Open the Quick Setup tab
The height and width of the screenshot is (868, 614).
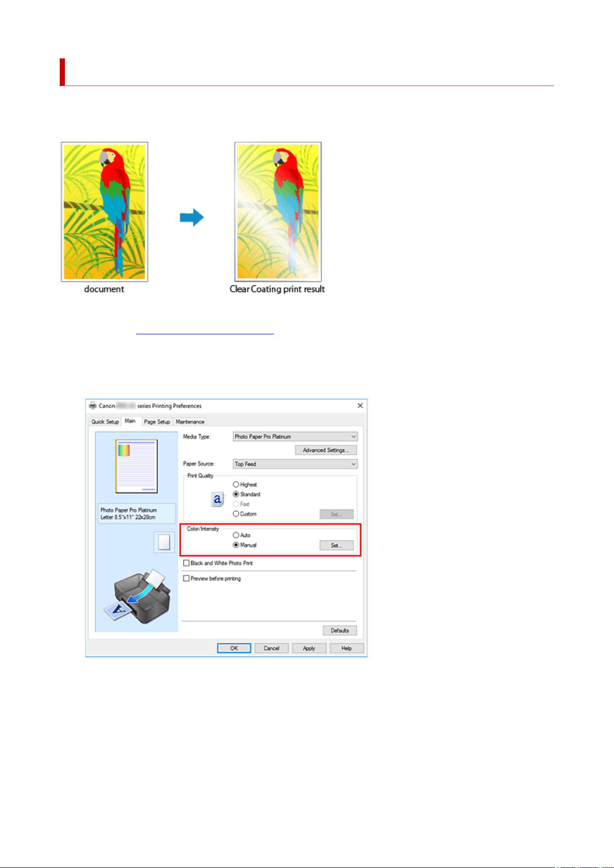[x=105, y=422]
